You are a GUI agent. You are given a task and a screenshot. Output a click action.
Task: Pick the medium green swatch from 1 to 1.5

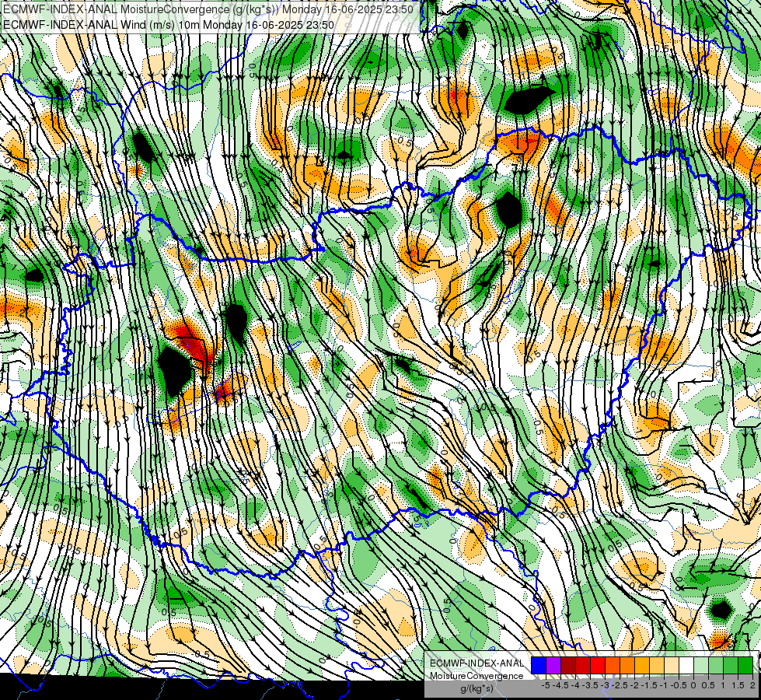731,665
